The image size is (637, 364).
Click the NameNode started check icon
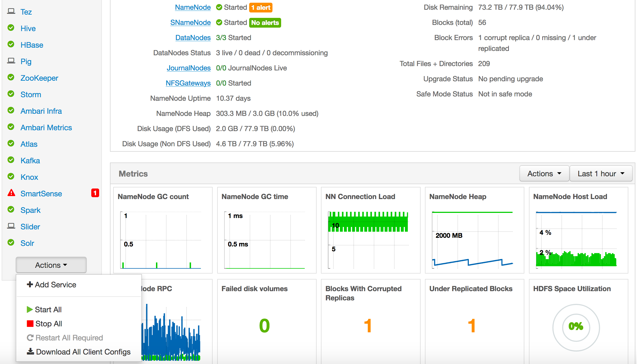tap(219, 7)
